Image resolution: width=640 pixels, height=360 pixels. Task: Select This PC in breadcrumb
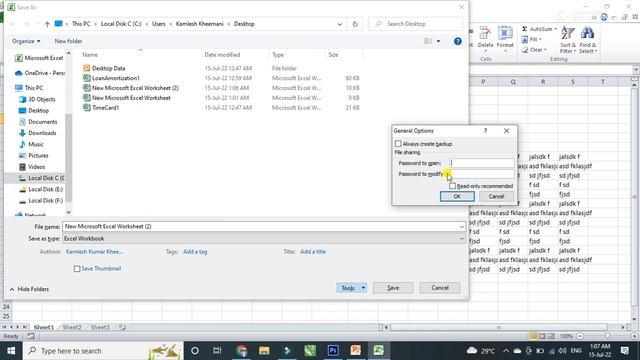pos(81,24)
